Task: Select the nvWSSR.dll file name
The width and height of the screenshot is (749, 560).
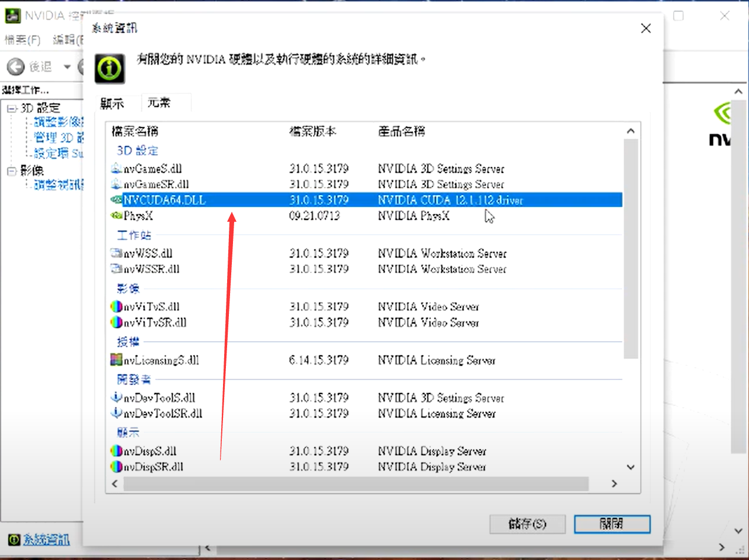Action: [151, 269]
